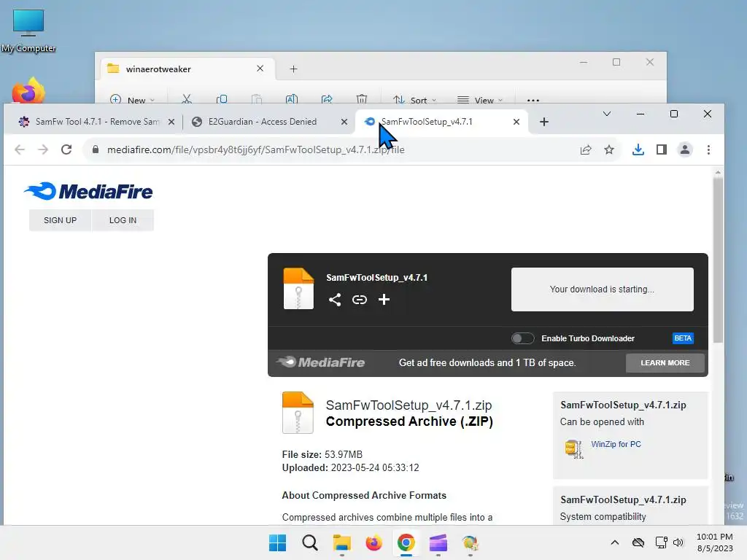Open Chrome downloads tray icon
The height and width of the screenshot is (560, 747).
[638, 149]
